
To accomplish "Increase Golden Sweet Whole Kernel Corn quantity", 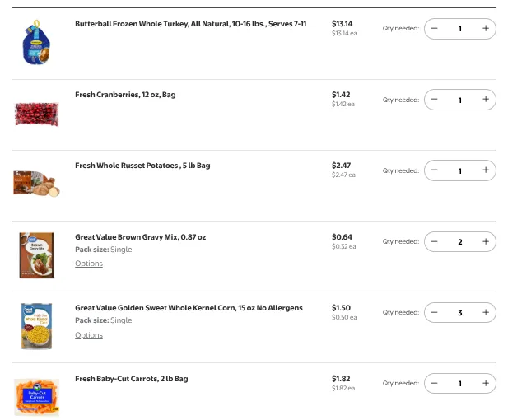I will point(486,312).
